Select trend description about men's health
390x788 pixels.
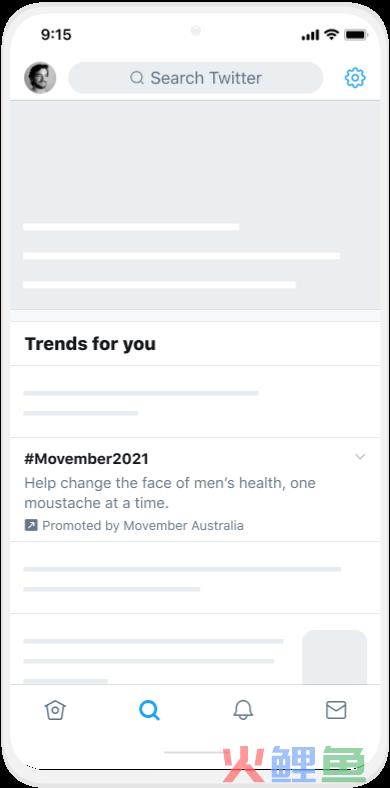(170, 492)
